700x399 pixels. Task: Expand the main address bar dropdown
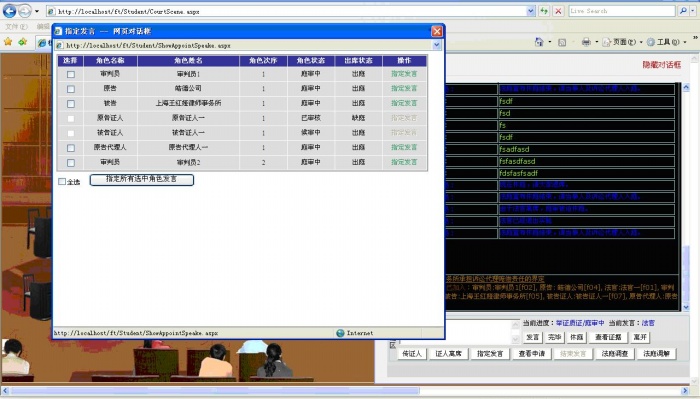point(531,11)
